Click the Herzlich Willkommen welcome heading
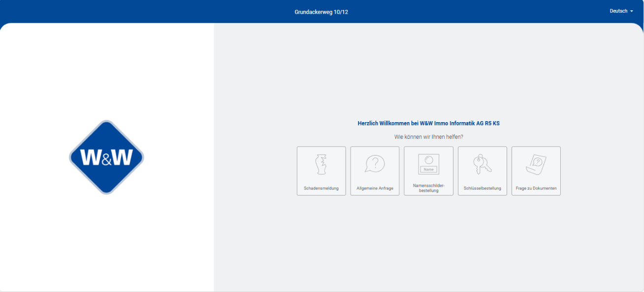 pyautogui.click(x=428, y=123)
